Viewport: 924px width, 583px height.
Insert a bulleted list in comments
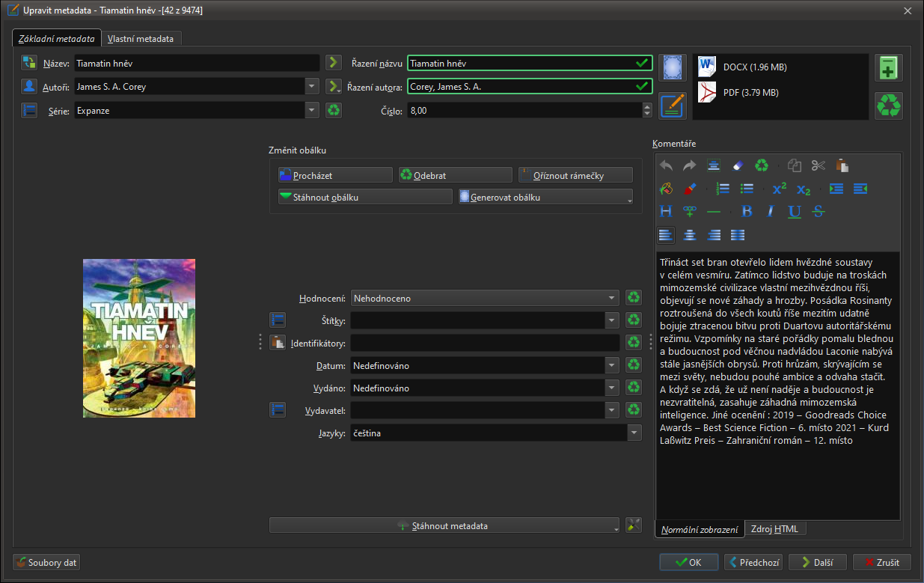747,189
